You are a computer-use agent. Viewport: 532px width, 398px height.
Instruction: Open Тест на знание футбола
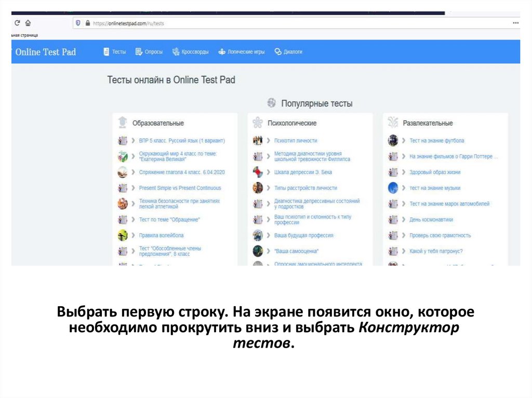click(x=436, y=140)
